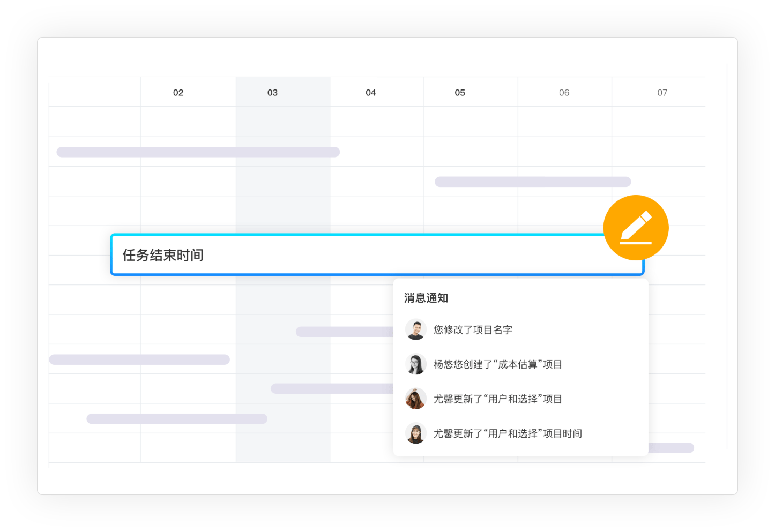Jump to the greyed 07 date header
Screen dimensions: 775x532
(x=662, y=93)
